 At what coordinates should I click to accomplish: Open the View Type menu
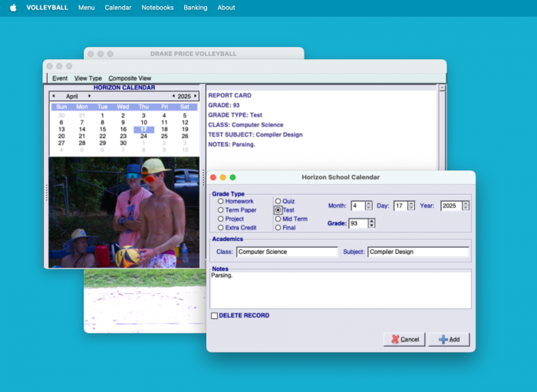point(87,78)
